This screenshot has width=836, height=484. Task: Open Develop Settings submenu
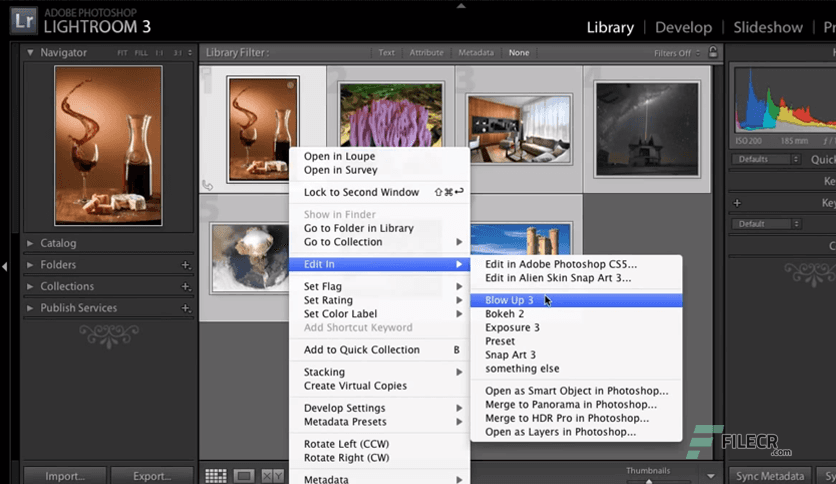click(379, 408)
